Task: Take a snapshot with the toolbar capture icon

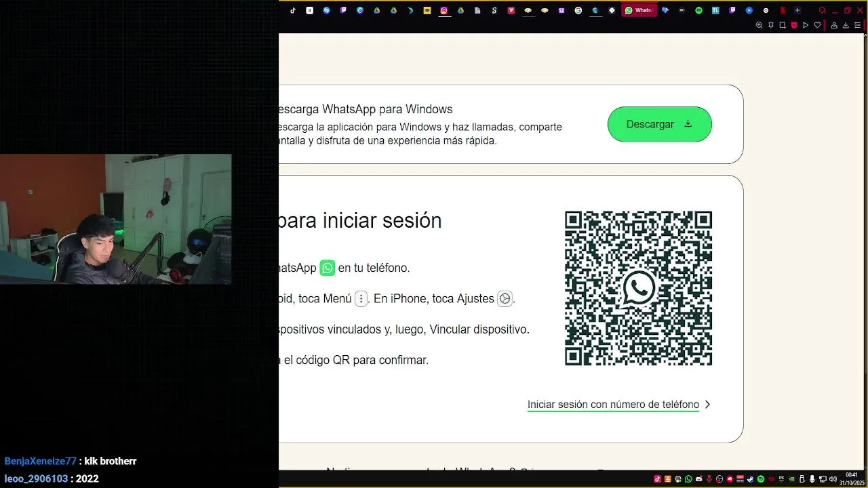Action: (783, 25)
